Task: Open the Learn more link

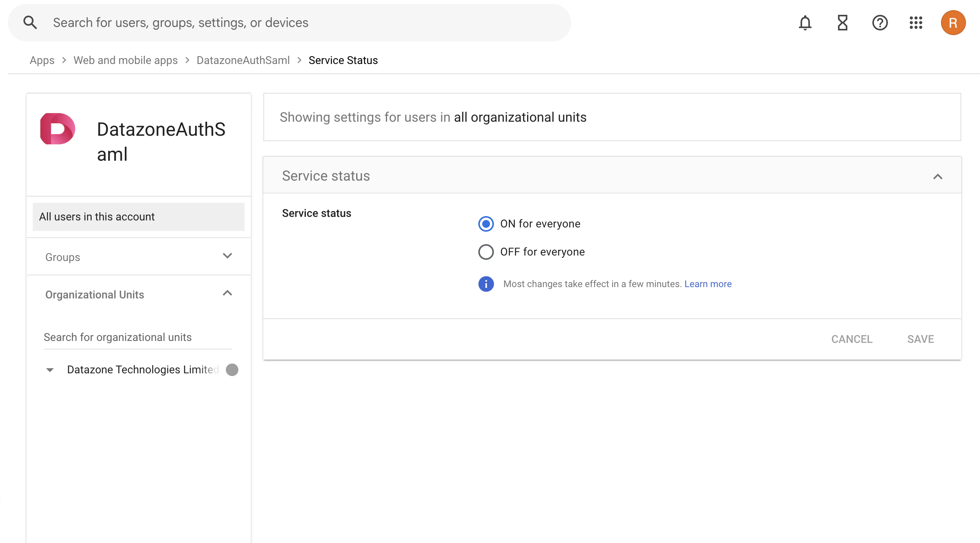Action: (x=708, y=284)
